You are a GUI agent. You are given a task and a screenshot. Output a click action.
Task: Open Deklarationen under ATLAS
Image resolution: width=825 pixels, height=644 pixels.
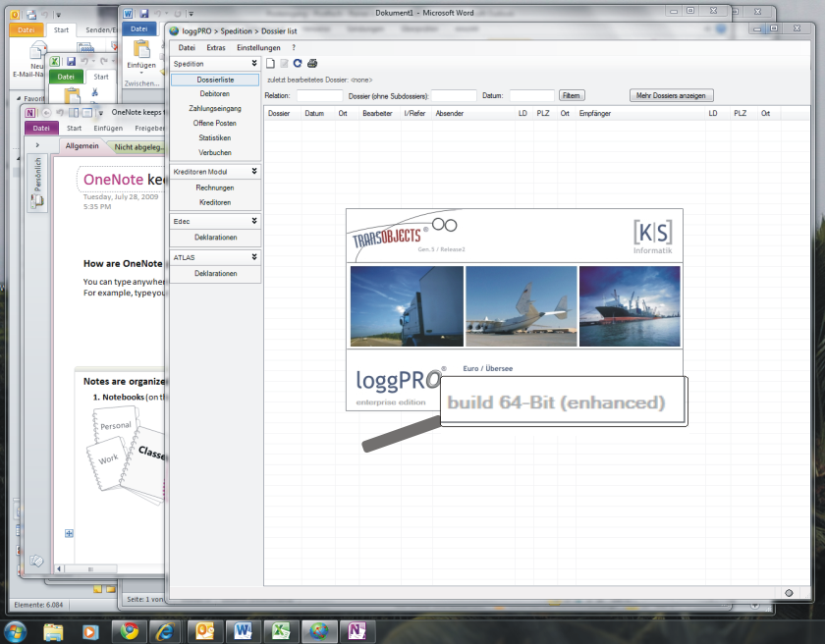point(215,273)
